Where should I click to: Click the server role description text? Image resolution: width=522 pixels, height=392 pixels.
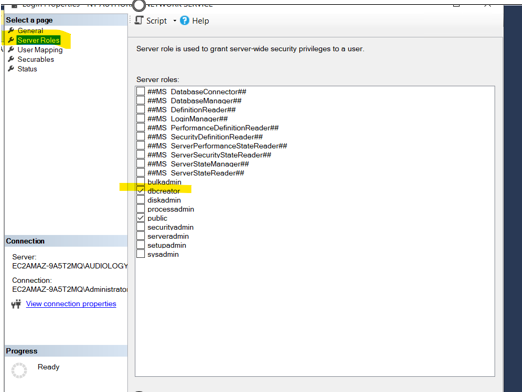click(x=250, y=49)
